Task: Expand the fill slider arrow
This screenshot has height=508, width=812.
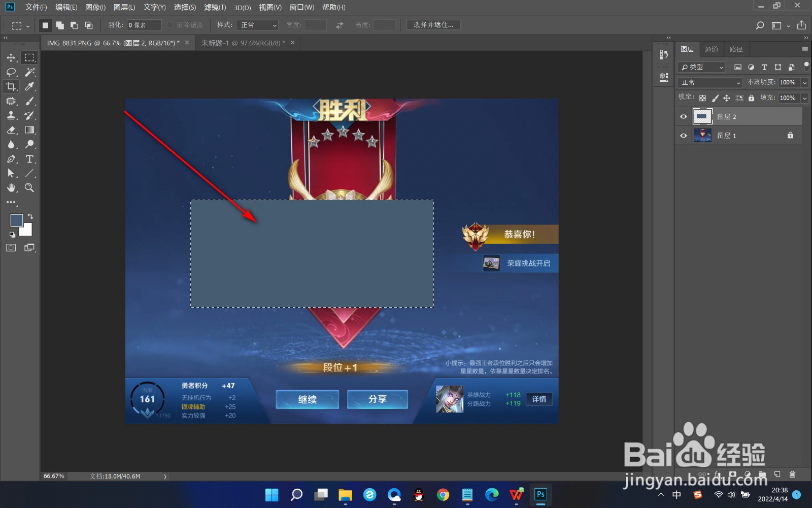Action: tap(804, 98)
